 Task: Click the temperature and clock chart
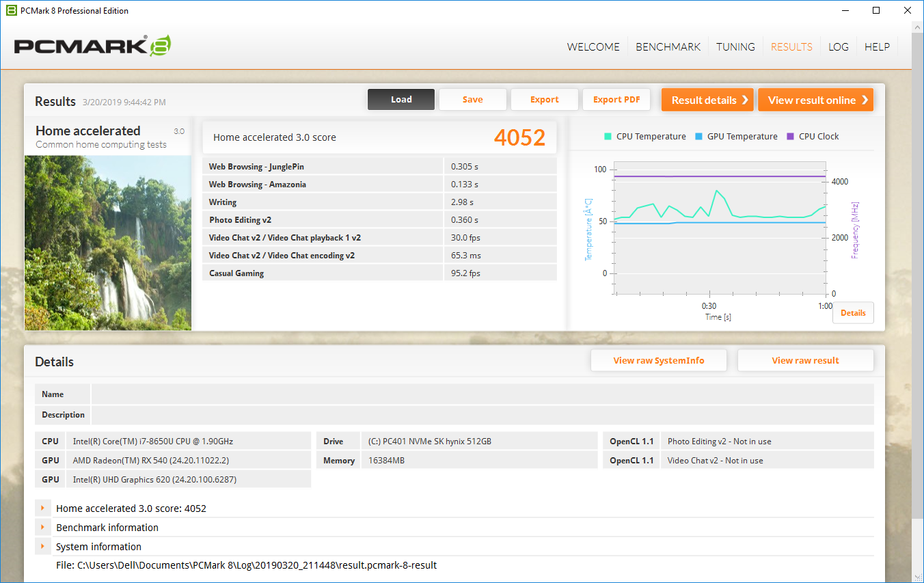720,228
